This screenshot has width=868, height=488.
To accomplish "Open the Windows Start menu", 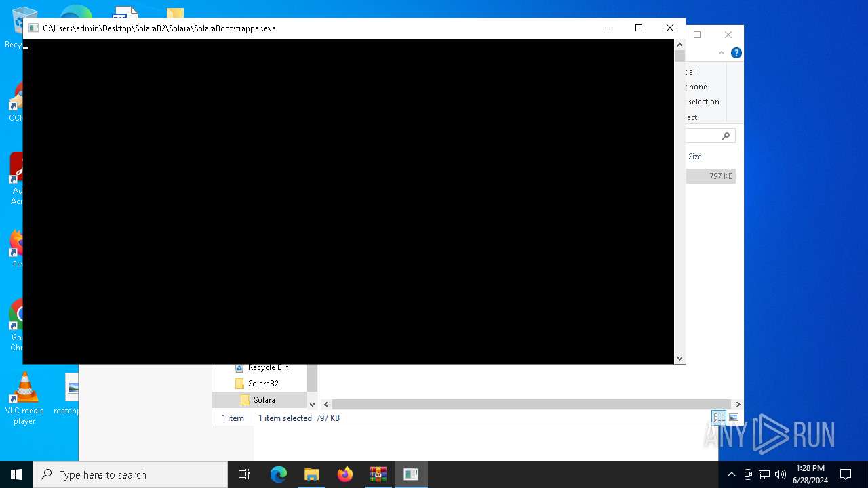I will pos(16,474).
